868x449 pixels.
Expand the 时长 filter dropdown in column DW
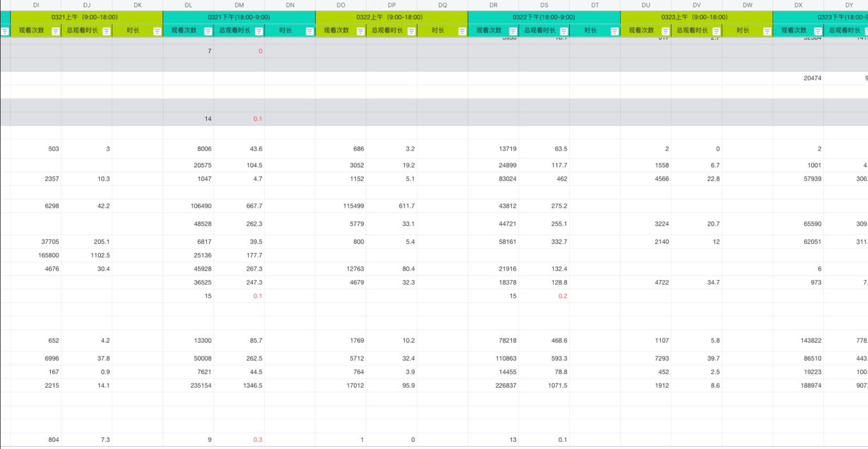(x=767, y=31)
